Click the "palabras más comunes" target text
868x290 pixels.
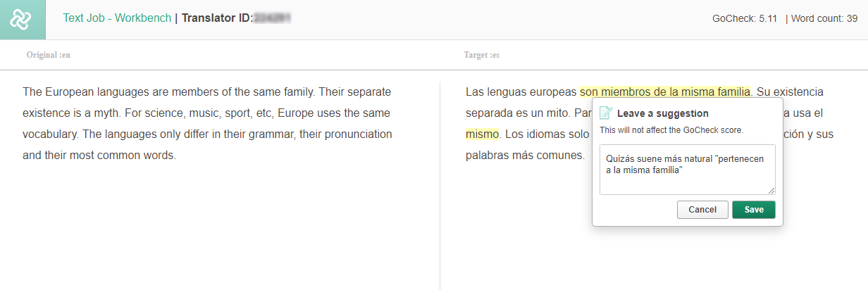[525, 155]
